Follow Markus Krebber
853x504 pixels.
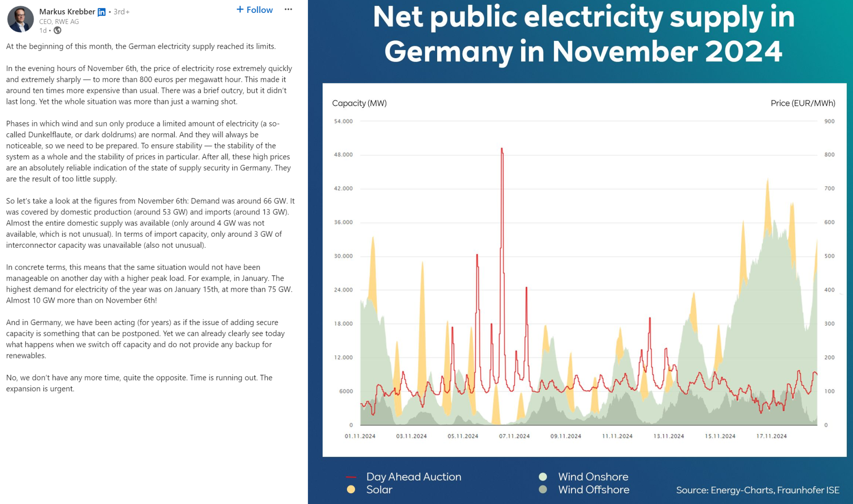(x=255, y=10)
